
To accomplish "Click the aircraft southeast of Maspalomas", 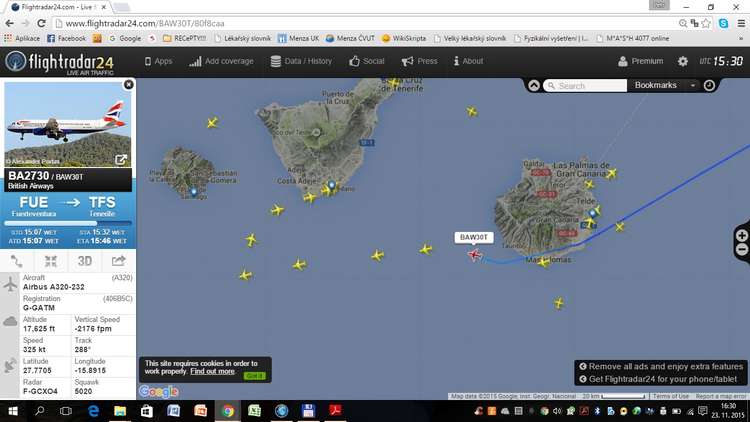I will tap(559, 303).
